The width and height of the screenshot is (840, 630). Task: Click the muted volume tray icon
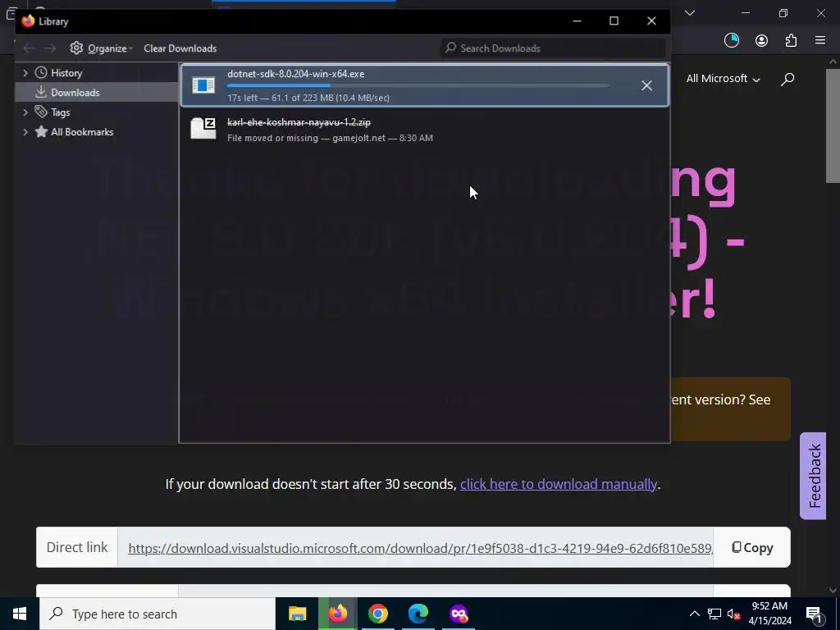(x=734, y=614)
